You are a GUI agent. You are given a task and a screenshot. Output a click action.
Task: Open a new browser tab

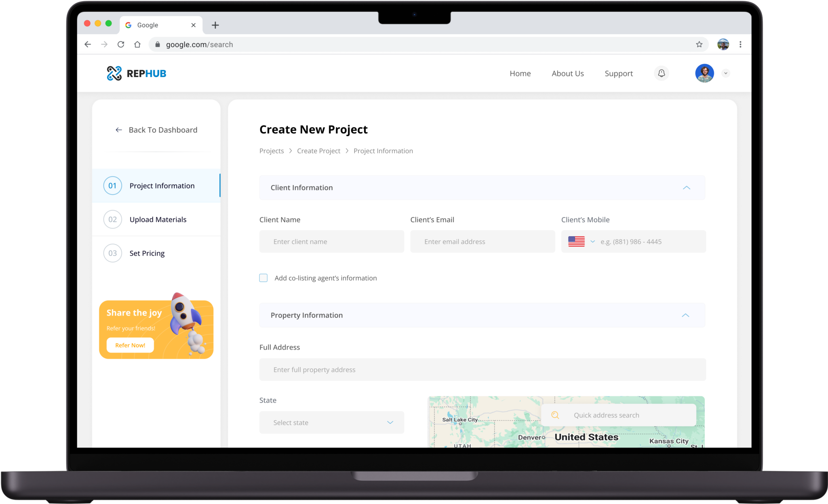coord(215,25)
